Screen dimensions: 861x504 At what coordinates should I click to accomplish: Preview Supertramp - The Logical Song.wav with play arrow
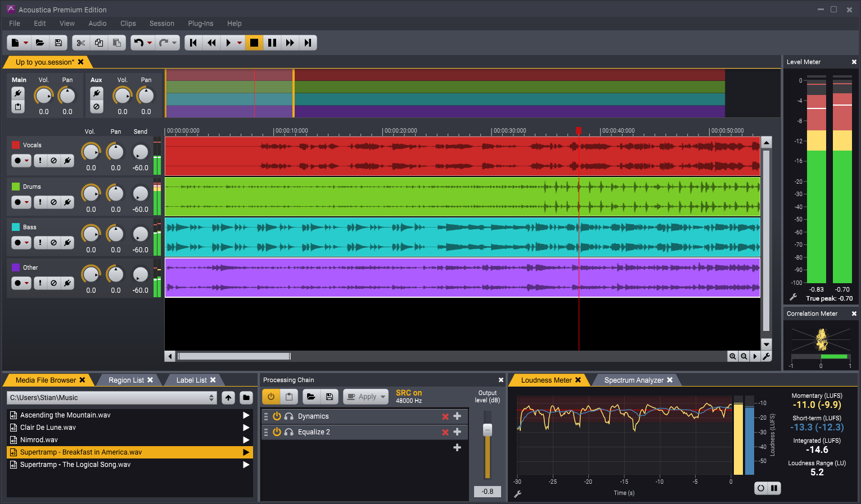[246, 465]
